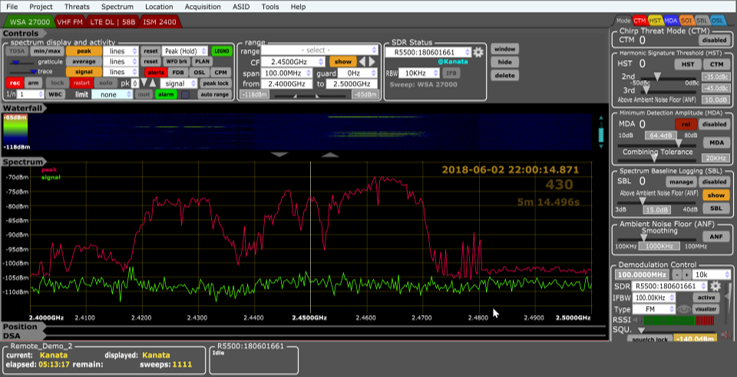Screen dimensions: 737x377
Task: Open the Acquisition menu
Action: 203,7
